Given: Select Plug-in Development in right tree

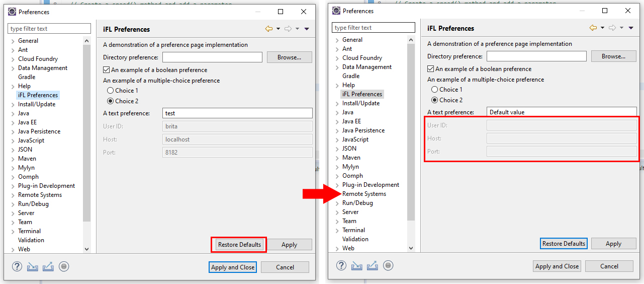Looking at the screenshot, I should pyautogui.click(x=371, y=185).
